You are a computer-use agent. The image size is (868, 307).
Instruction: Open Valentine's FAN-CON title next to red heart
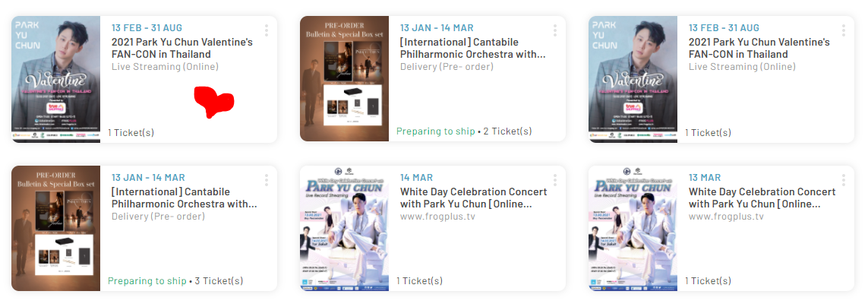coord(181,48)
